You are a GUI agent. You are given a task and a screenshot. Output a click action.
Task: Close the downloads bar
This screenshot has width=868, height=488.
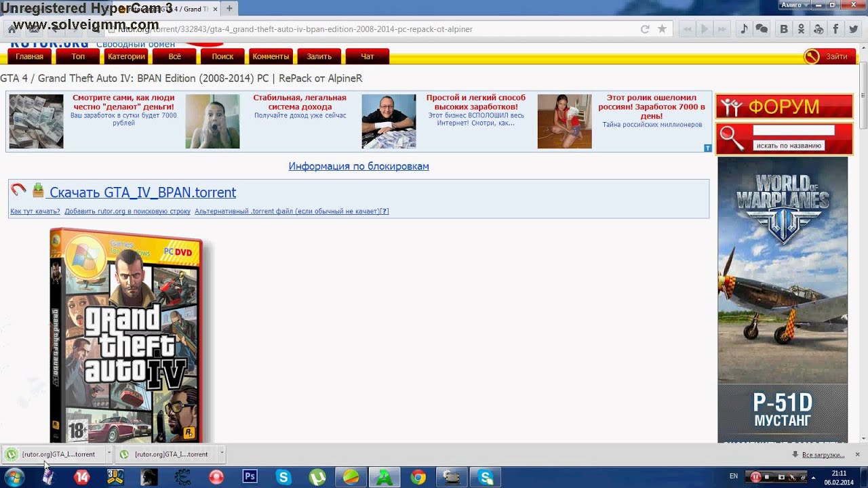click(x=857, y=454)
